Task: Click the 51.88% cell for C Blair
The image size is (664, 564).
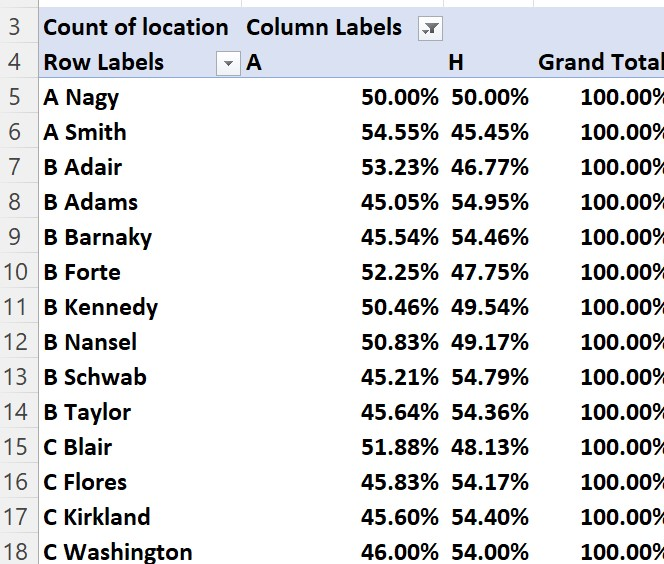Action: click(x=400, y=447)
